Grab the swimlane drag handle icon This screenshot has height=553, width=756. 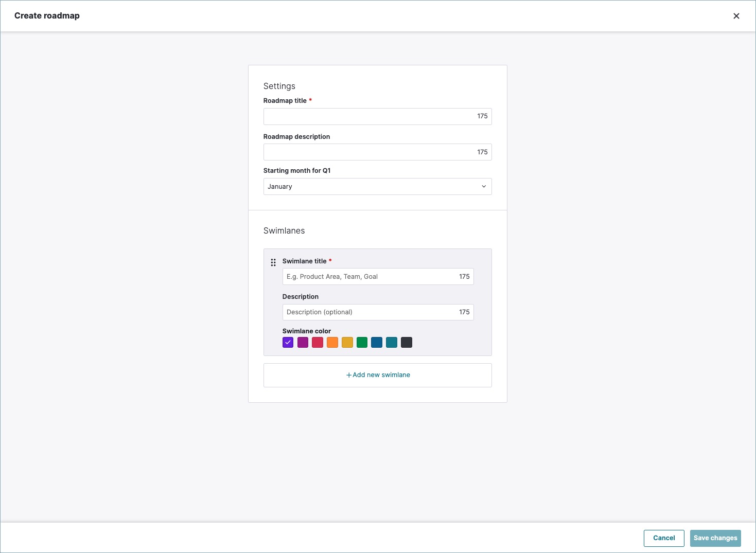273,262
